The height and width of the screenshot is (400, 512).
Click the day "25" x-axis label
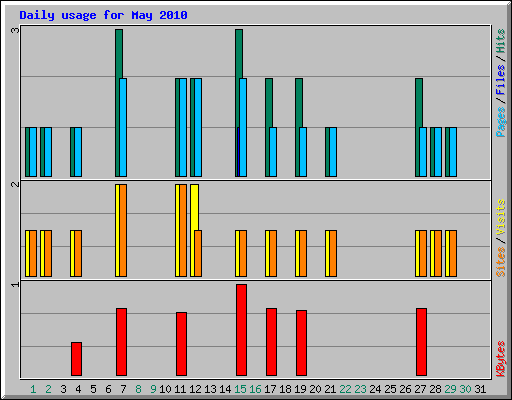point(390,389)
